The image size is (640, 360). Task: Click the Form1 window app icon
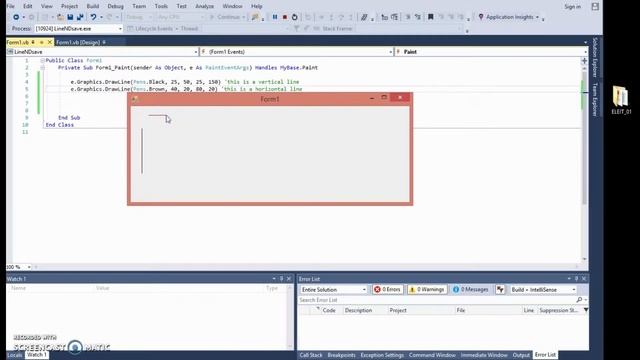tap(135, 99)
